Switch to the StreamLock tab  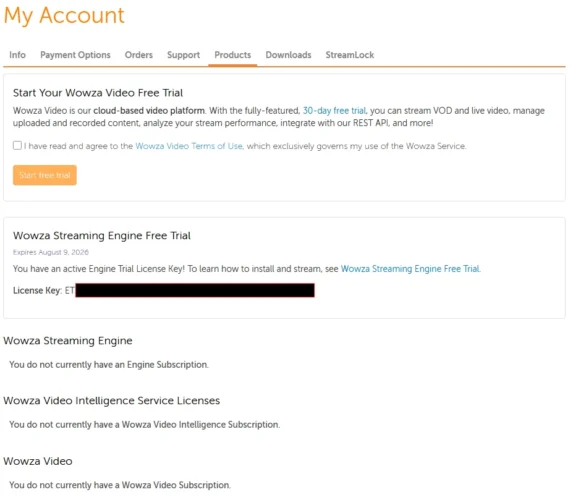[x=350, y=55]
